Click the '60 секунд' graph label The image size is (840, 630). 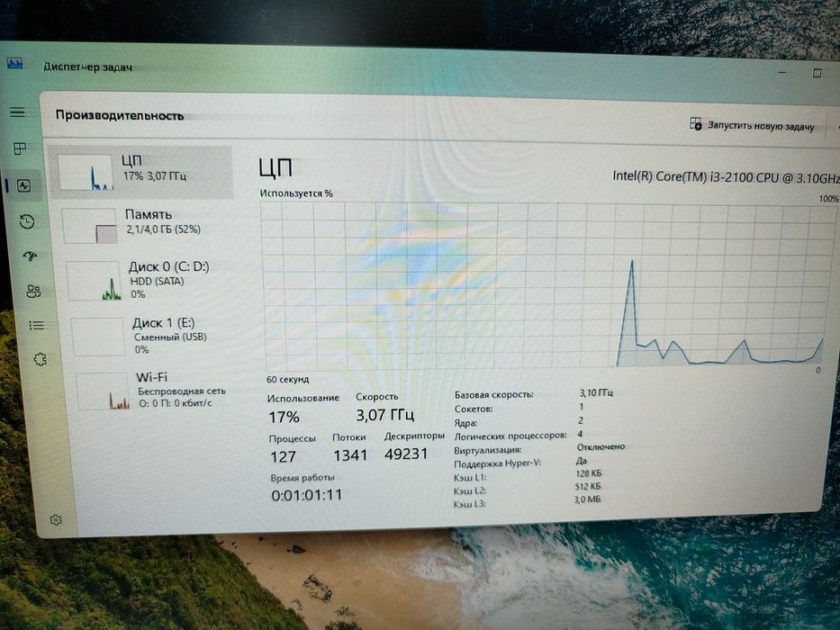[x=288, y=379]
